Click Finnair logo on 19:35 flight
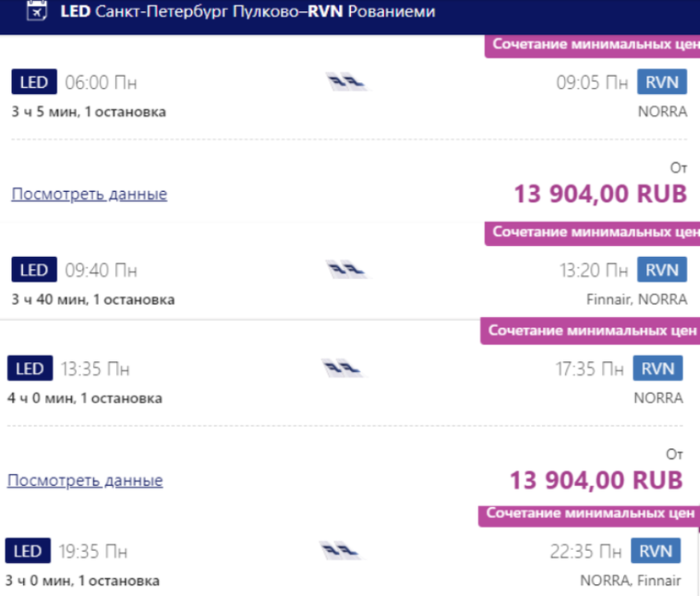 pyautogui.click(x=341, y=551)
